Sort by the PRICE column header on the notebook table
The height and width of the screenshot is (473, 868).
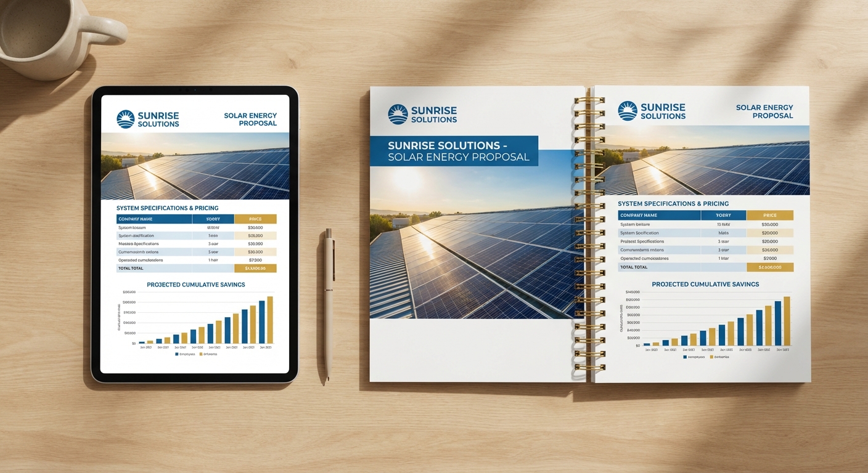pyautogui.click(x=770, y=214)
